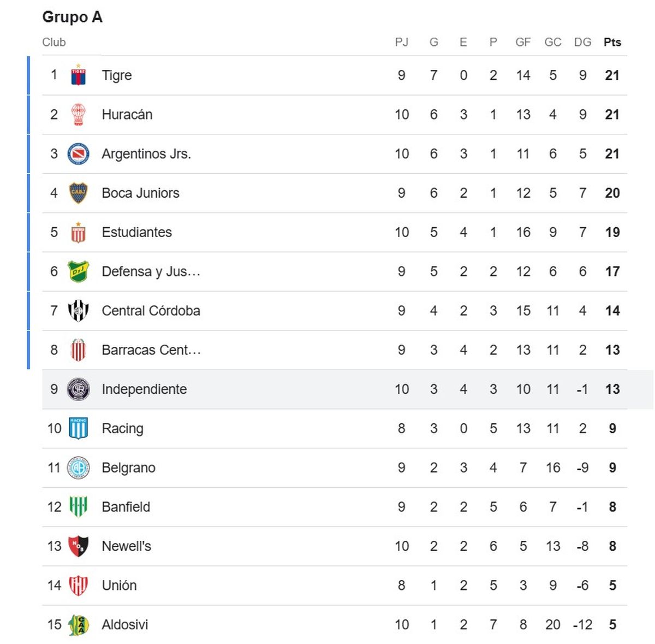Screen dimensions: 655x644
Task: Click the Defensa y Justicia crest icon
Action: (78, 271)
